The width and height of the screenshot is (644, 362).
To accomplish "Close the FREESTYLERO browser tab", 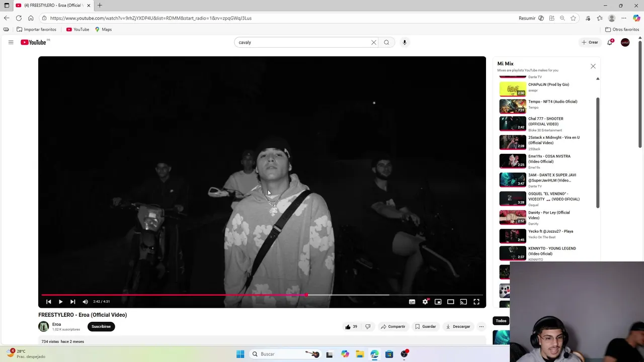I will tap(89, 6).
